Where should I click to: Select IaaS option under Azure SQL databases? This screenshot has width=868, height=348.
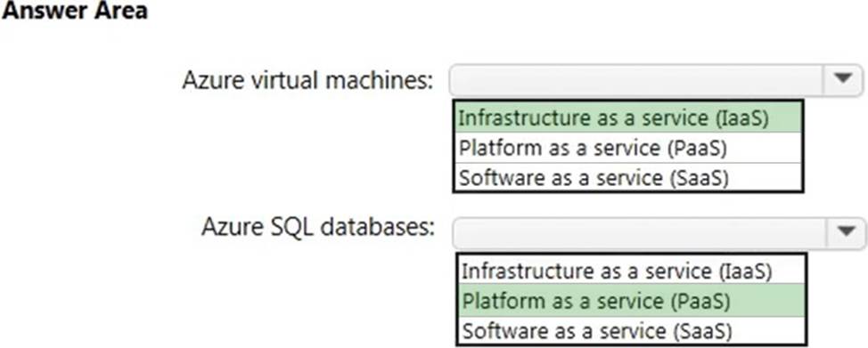pyautogui.click(x=631, y=270)
